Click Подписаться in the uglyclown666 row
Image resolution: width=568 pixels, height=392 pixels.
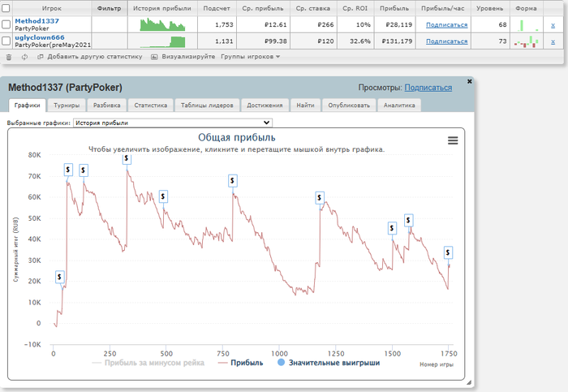pos(446,41)
